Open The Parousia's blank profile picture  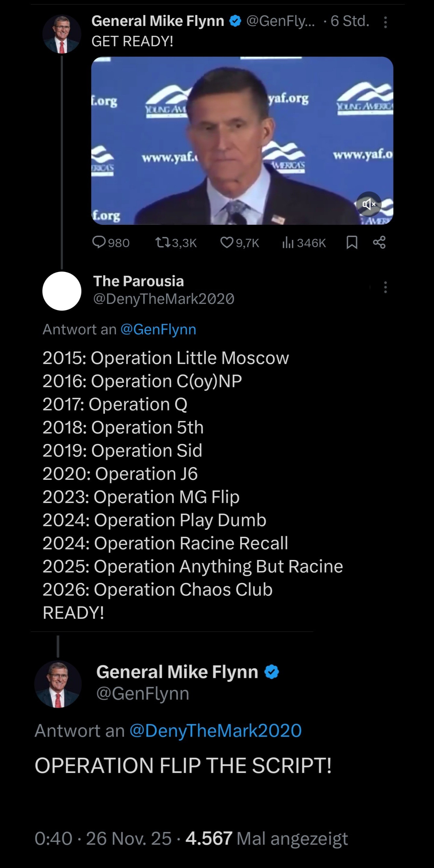(x=62, y=291)
